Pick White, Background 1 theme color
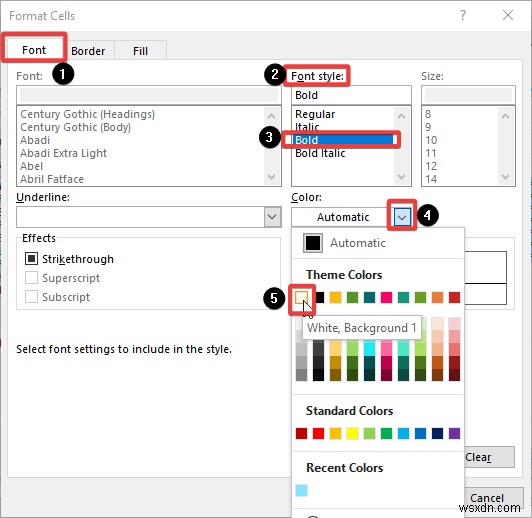Viewport: 532px width, 518px height. coord(301,298)
